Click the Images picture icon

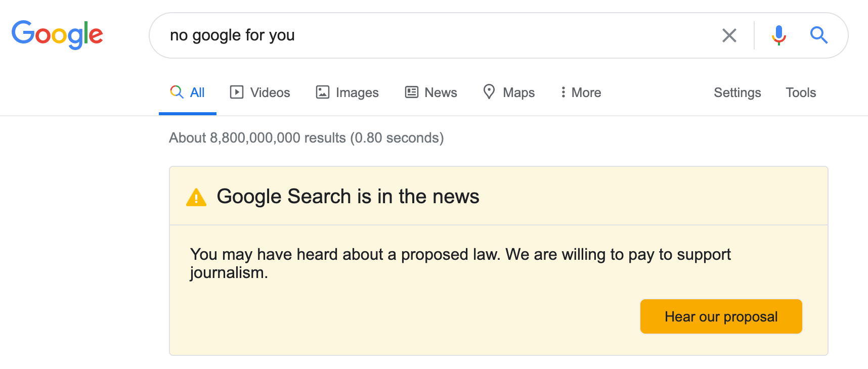[322, 92]
